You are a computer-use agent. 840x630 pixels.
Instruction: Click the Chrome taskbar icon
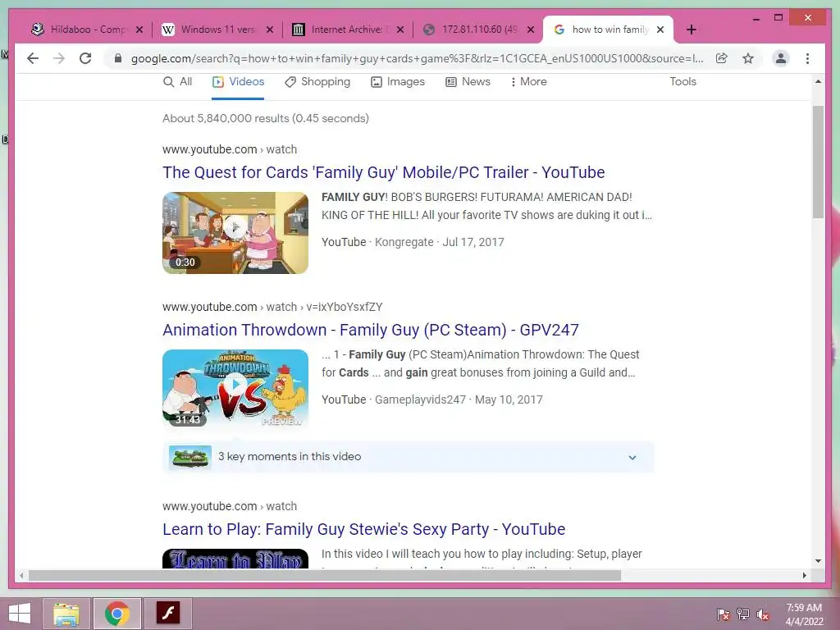coord(116,614)
